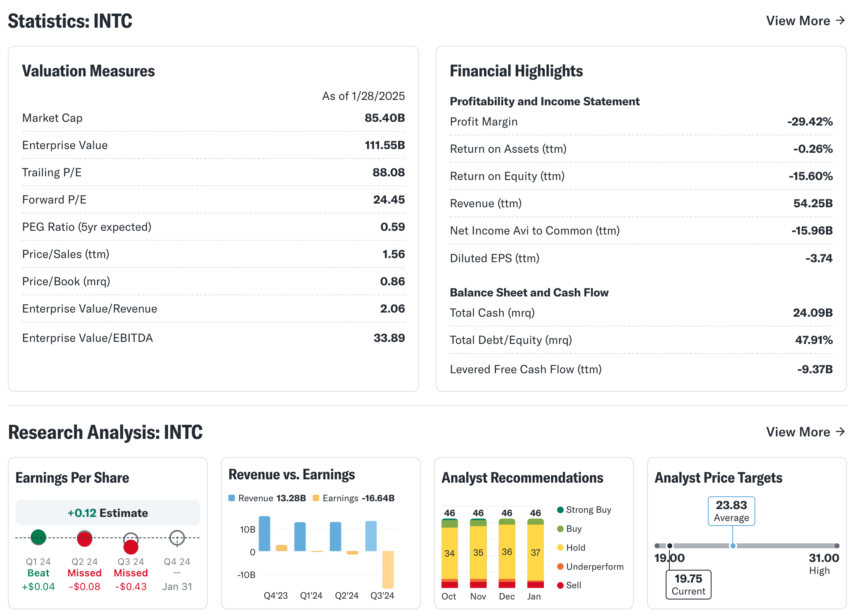Click blue Revenue legend square
Image resolution: width=854 pixels, height=616 pixels.
tap(232, 498)
